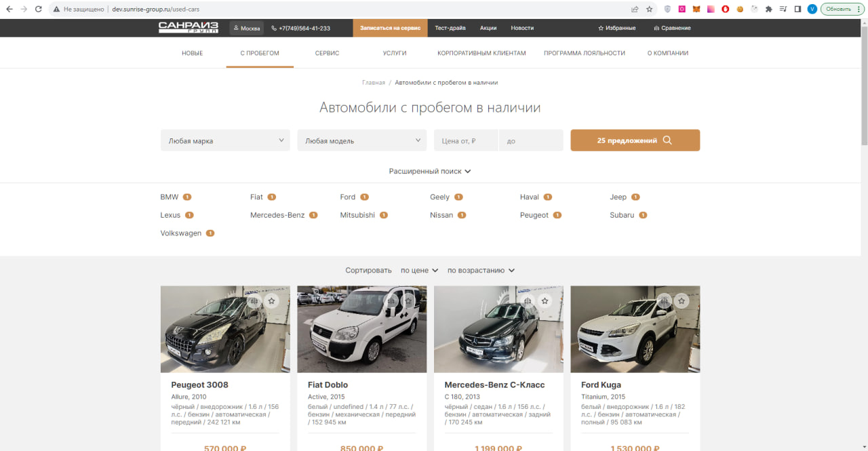Open the gradient purple extension icon
868x451 pixels.
(711, 9)
